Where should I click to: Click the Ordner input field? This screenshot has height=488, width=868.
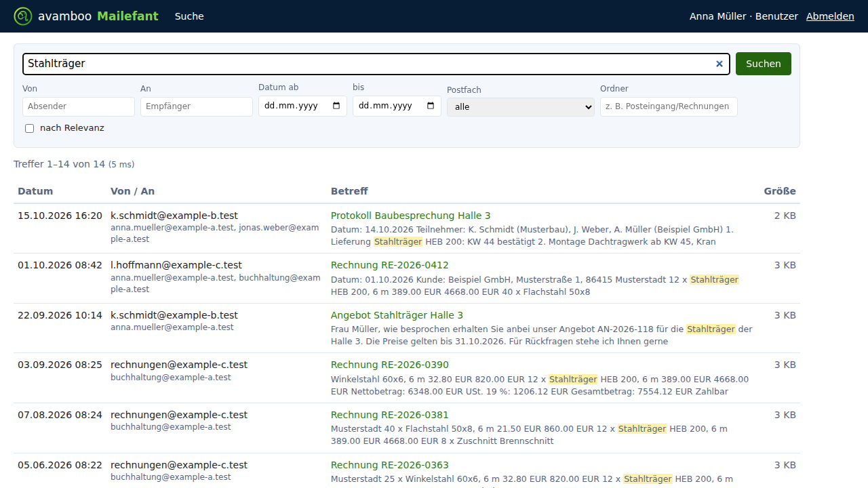(669, 106)
